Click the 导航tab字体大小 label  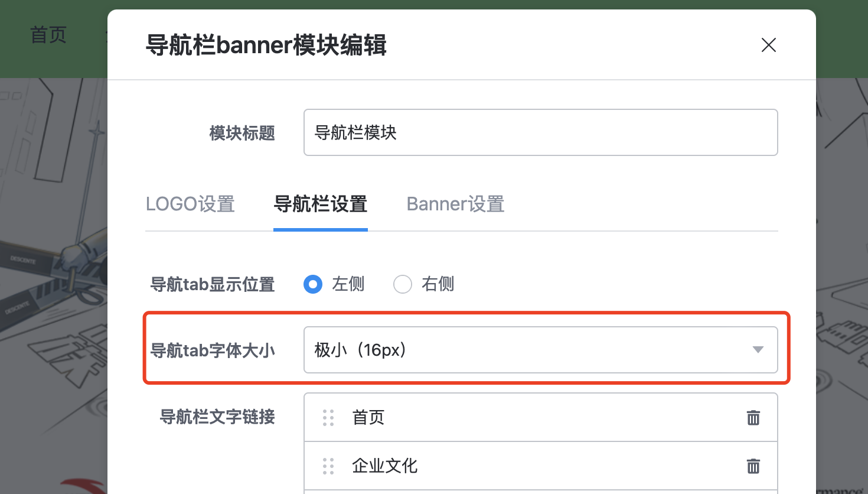point(213,350)
